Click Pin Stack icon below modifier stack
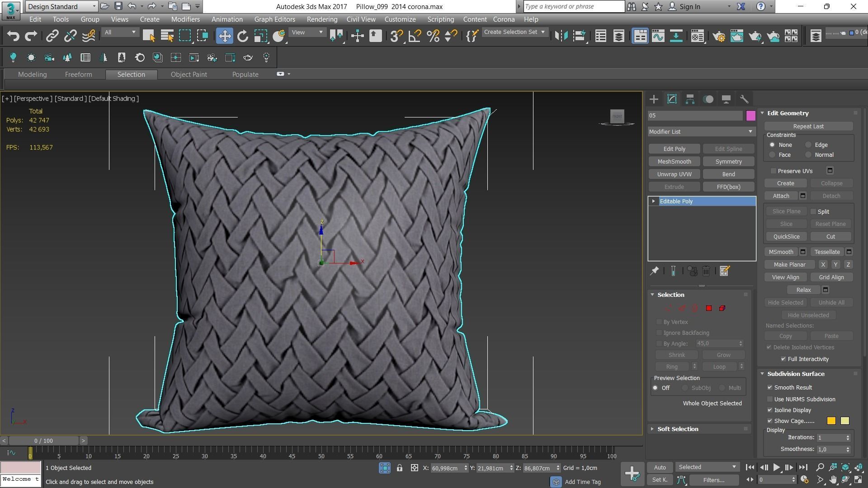The image size is (868, 488). point(654,271)
